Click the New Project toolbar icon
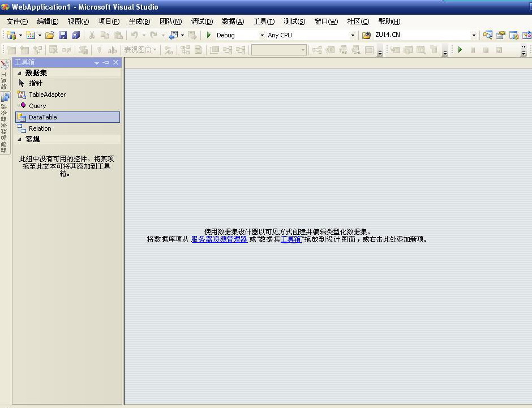This screenshot has width=532, height=408. [x=11, y=35]
